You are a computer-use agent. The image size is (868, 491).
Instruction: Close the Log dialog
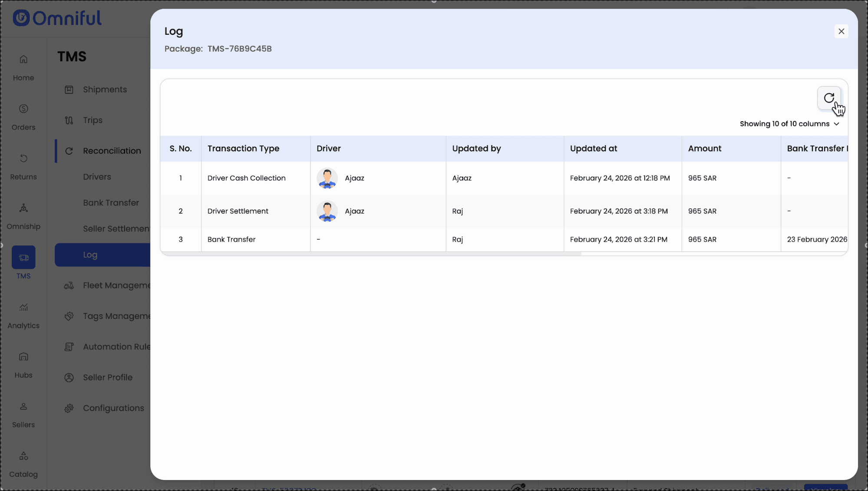(x=841, y=31)
